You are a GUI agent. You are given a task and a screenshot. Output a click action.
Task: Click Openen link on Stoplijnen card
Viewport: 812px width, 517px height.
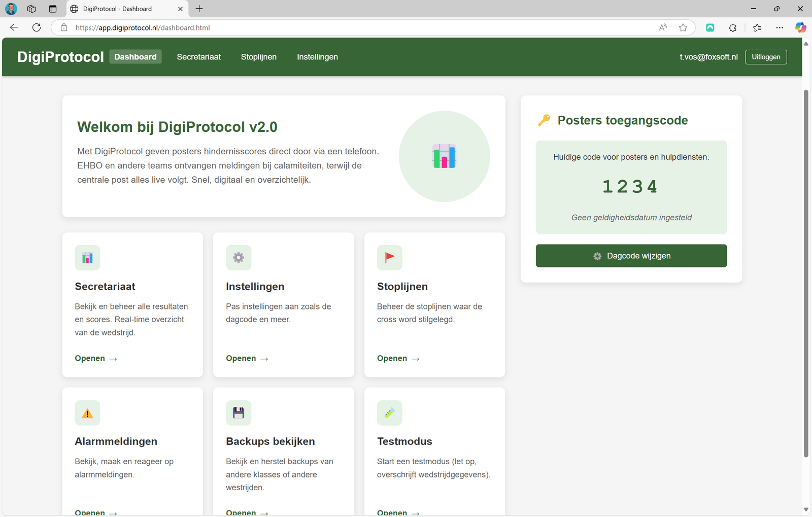tap(398, 358)
